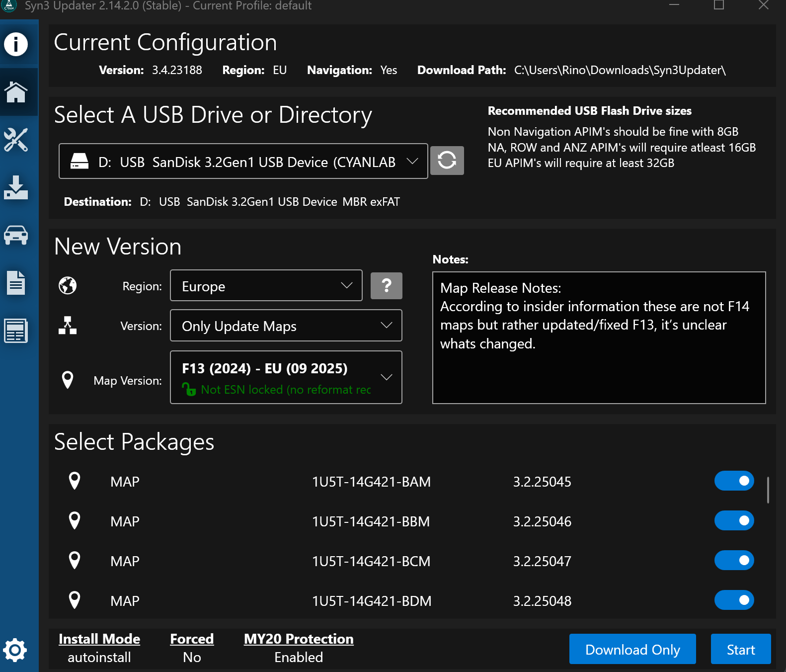Viewport: 786px width, 672px height.
Task: Expand the Version dropdown Only Update Maps
Action: tap(286, 326)
